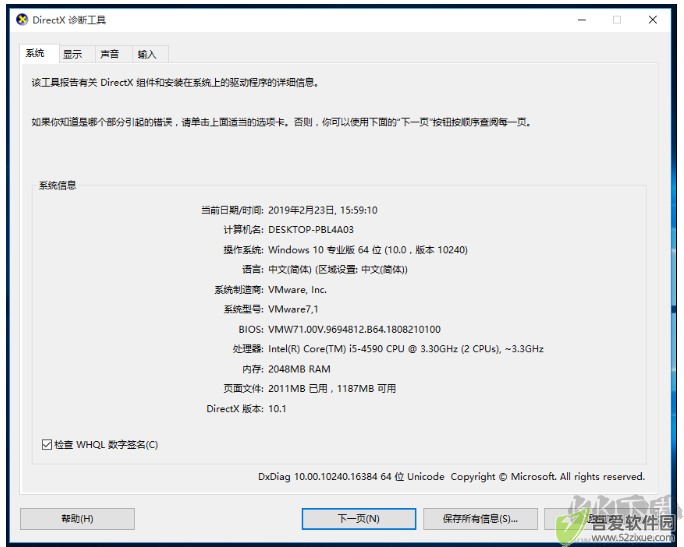Click the 处理器 label
The height and width of the screenshot is (547, 684).
248,349
